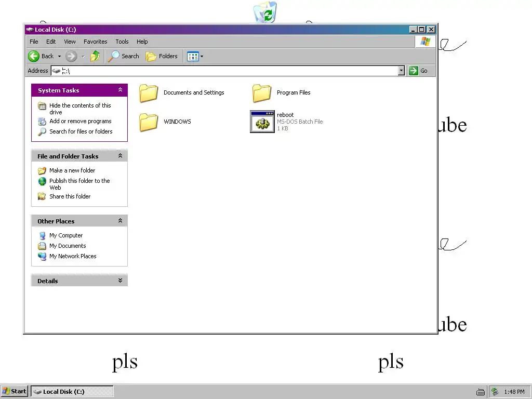Open Search with magnifier icon
Image resolution: width=532 pixels, height=399 pixels.
[124, 56]
